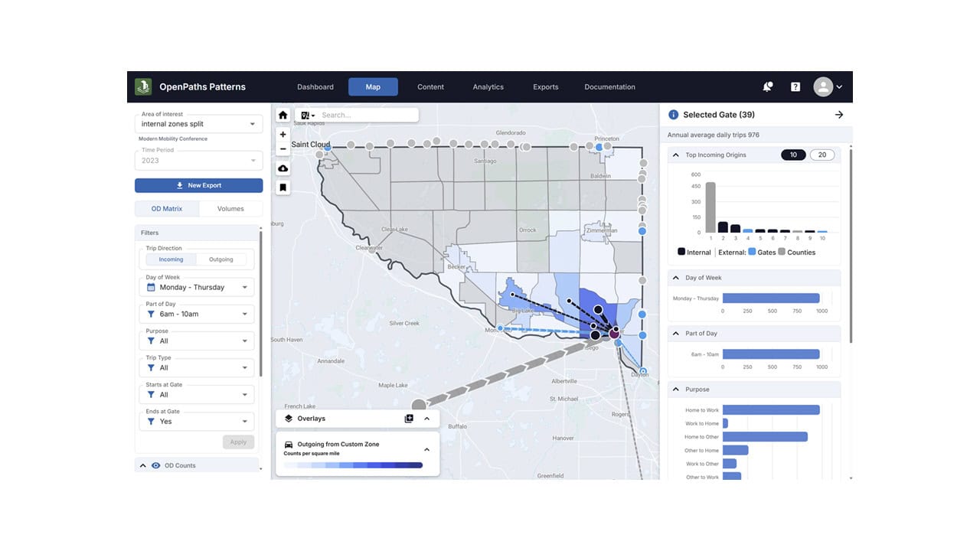Click the Overlays layers icon
980x551 pixels.
pos(289,419)
